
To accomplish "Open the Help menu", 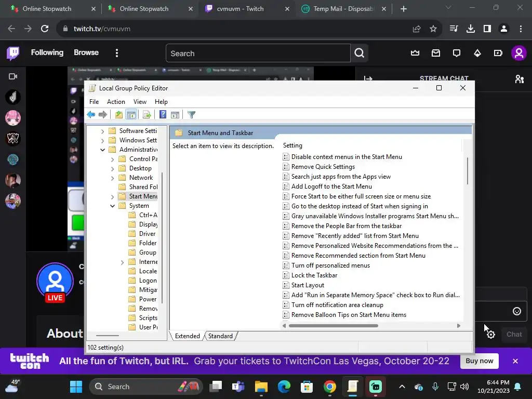I will (x=161, y=102).
